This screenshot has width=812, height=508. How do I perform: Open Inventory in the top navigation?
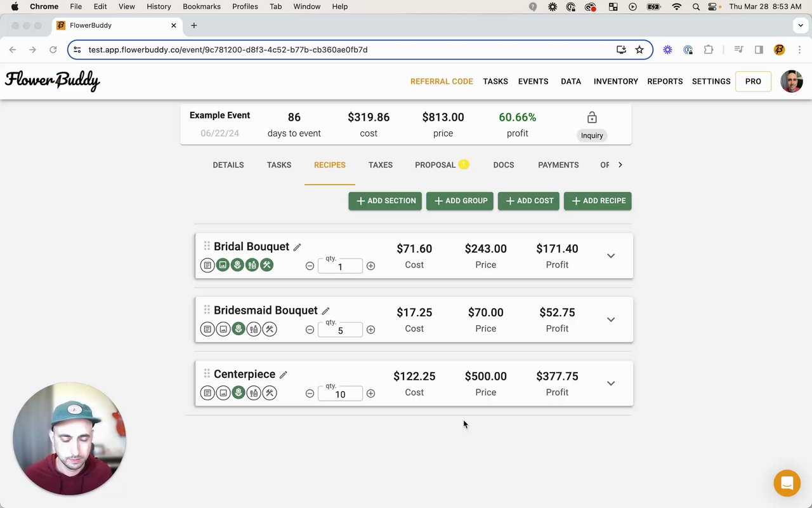[616, 81]
